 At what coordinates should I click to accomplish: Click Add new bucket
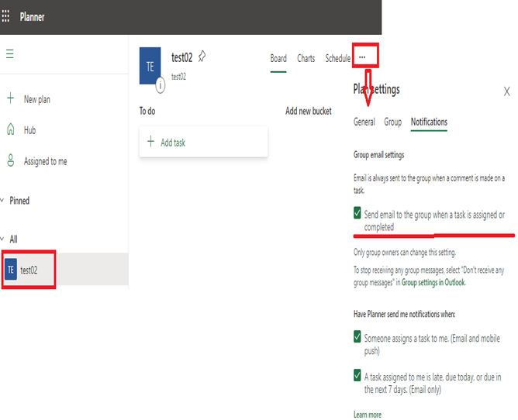pos(308,111)
